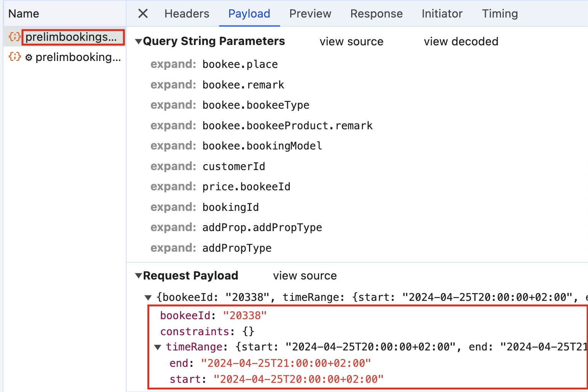588x392 pixels.
Task: Collapse the root payload object triangle
Action: click(x=148, y=298)
